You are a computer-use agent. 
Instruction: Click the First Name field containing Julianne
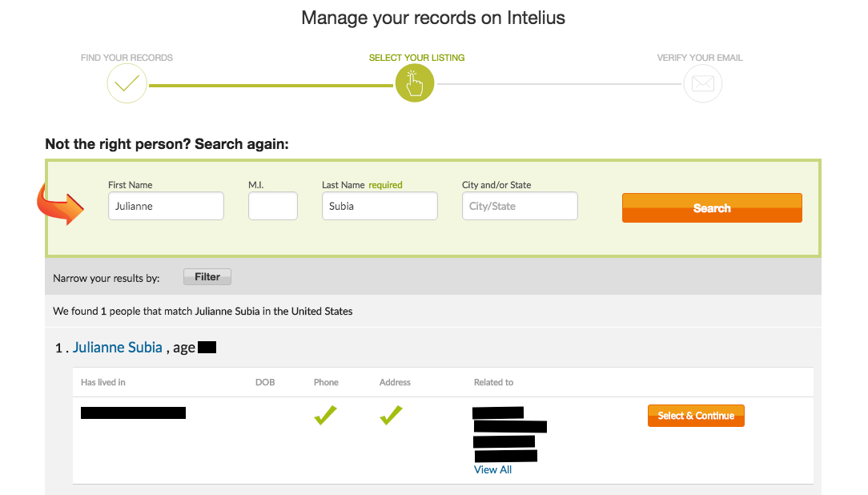point(165,206)
